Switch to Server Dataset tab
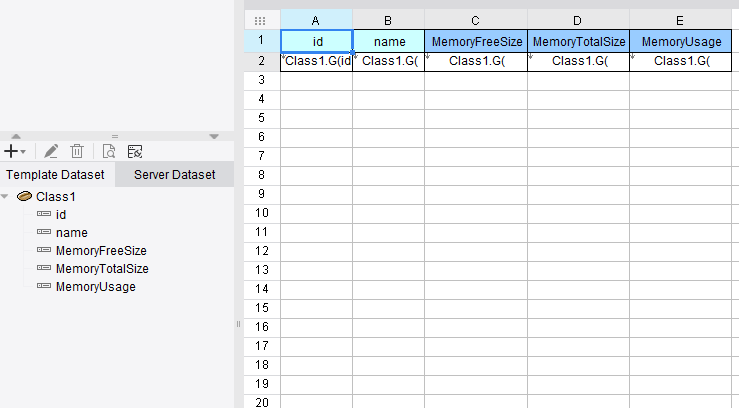739x408 pixels. 174,175
